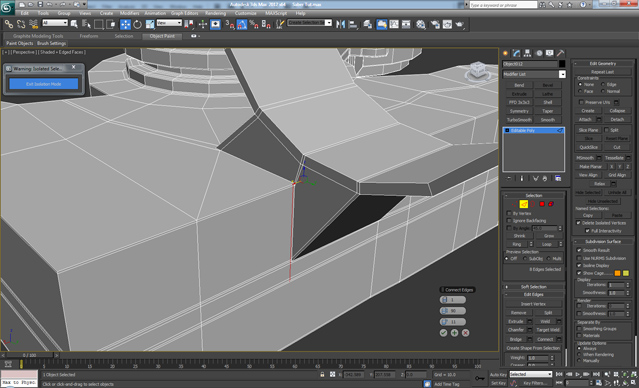Open the Display command panel tab
The width and height of the screenshot is (639, 388).
click(550, 53)
